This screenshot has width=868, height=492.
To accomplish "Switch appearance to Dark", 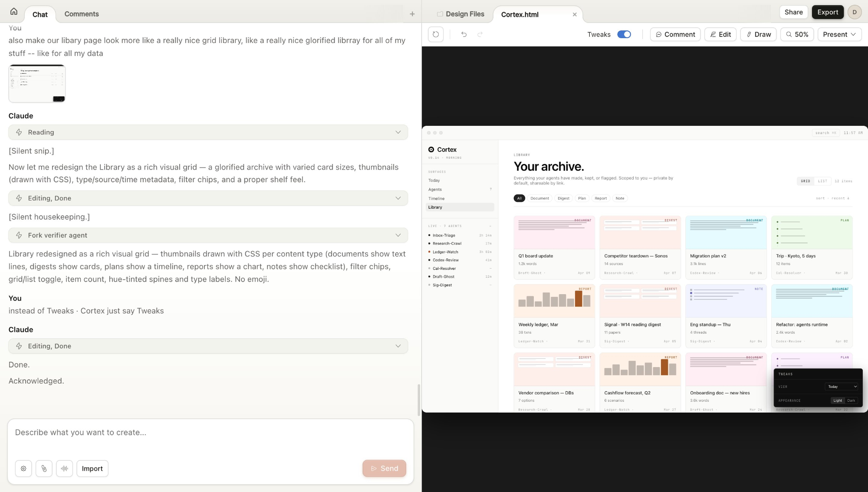I will point(851,400).
